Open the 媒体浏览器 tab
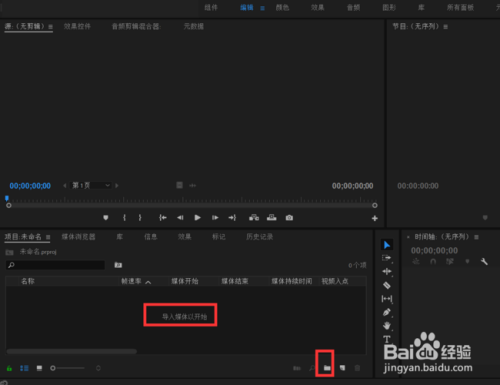Viewport: 500px width, 385px height. click(x=78, y=237)
